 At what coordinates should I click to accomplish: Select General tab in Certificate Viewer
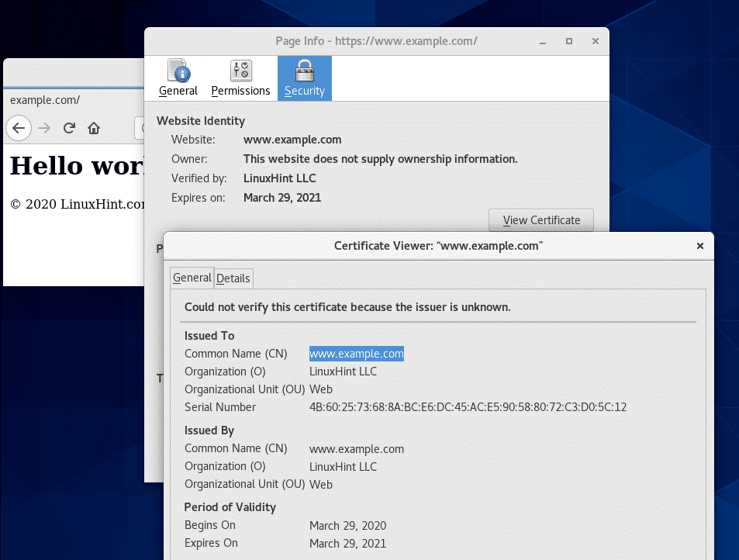(x=192, y=278)
